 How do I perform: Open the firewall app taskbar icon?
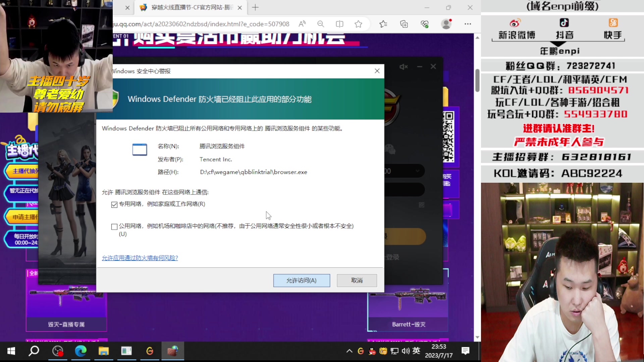pyautogui.click(x=173, y=351)
